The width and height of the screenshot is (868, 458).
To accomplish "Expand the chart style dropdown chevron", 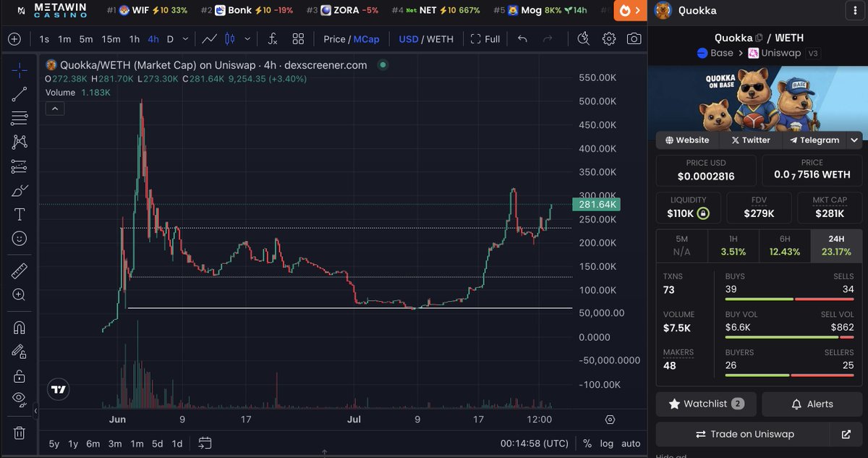I will (249, 39).
